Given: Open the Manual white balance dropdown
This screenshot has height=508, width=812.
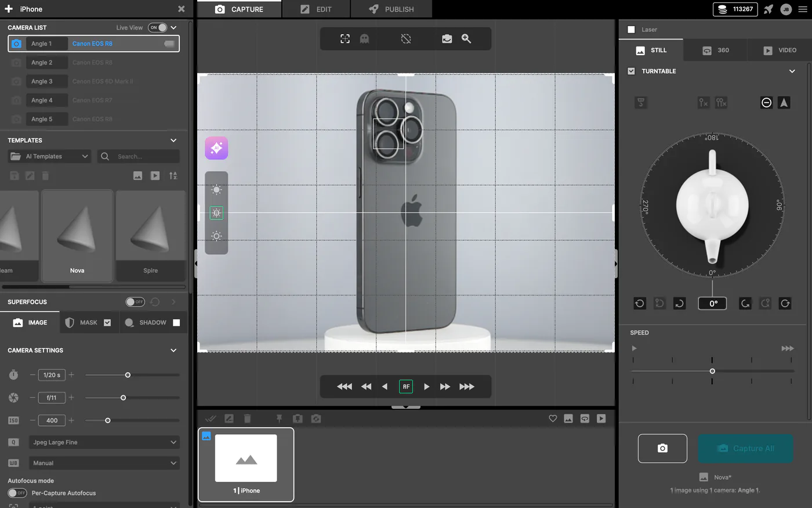Looking at the screenshot, I should pos(104,463).
